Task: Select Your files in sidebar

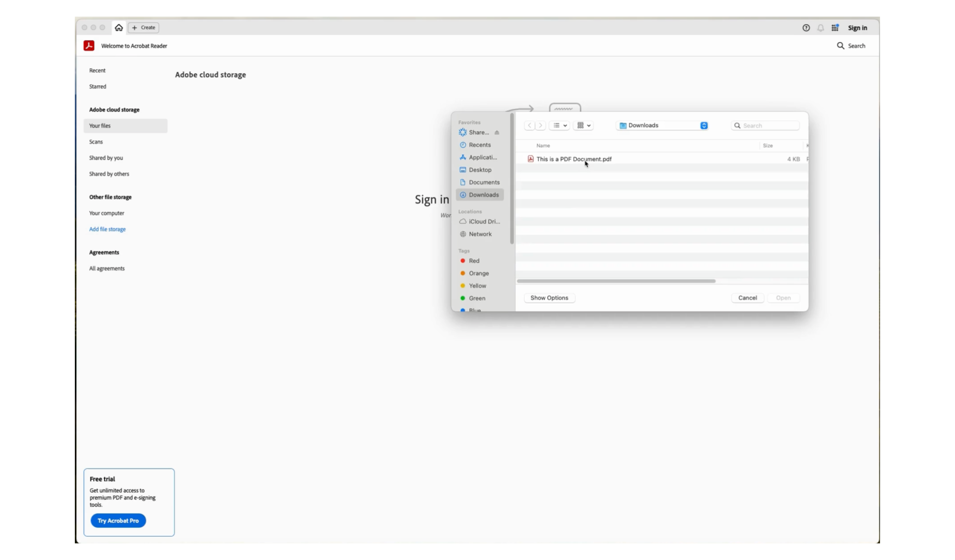Action: point(125,126)
